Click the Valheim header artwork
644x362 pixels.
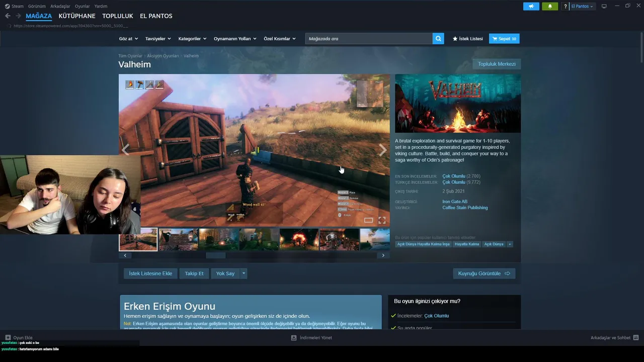[x=458, y=104]
